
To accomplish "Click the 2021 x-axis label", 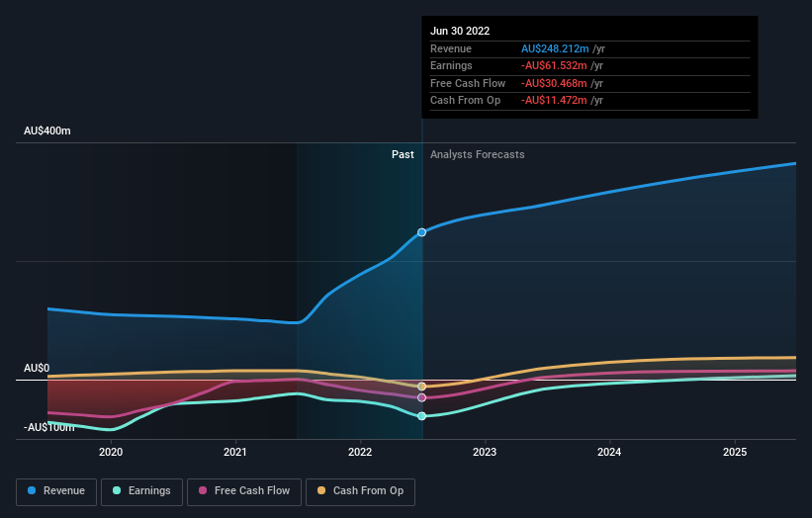I will (x=235, y=452).
